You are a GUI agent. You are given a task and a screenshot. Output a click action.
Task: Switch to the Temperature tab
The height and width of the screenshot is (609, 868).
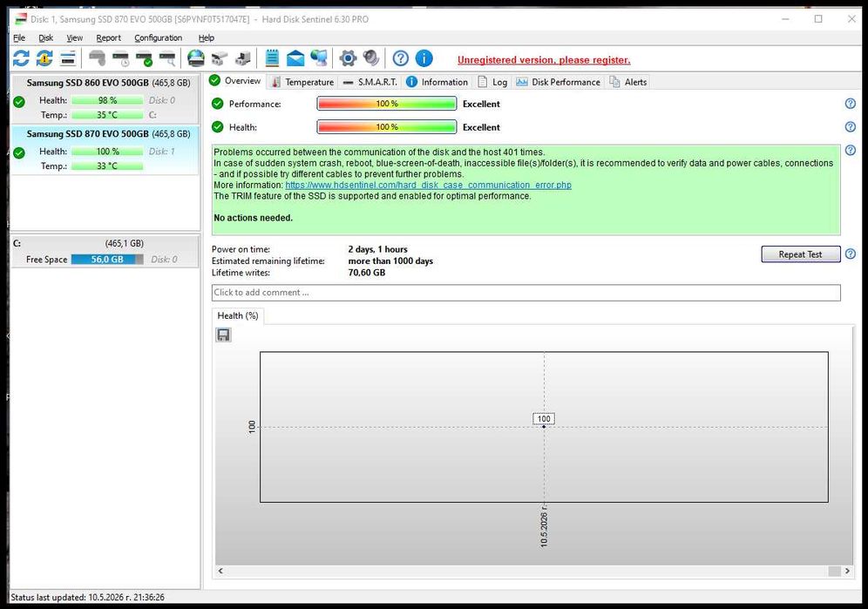click(303, 82)
